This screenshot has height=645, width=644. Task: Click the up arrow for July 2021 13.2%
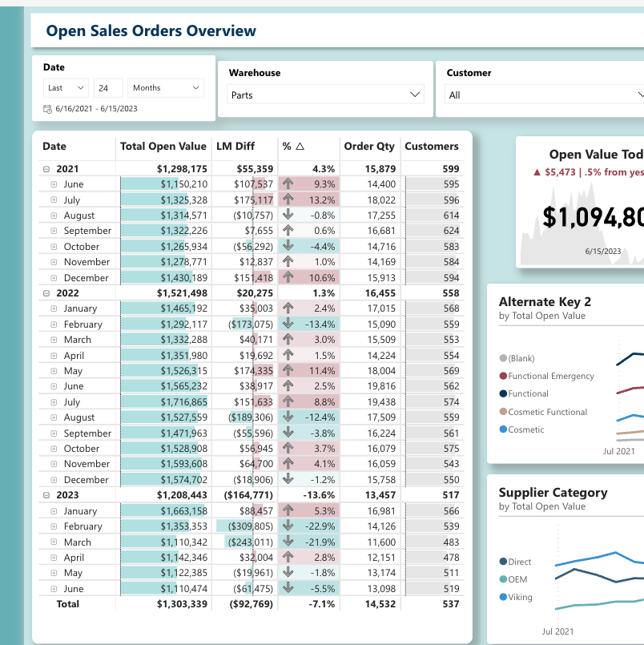pyautogui.click(x=288, y=200)
